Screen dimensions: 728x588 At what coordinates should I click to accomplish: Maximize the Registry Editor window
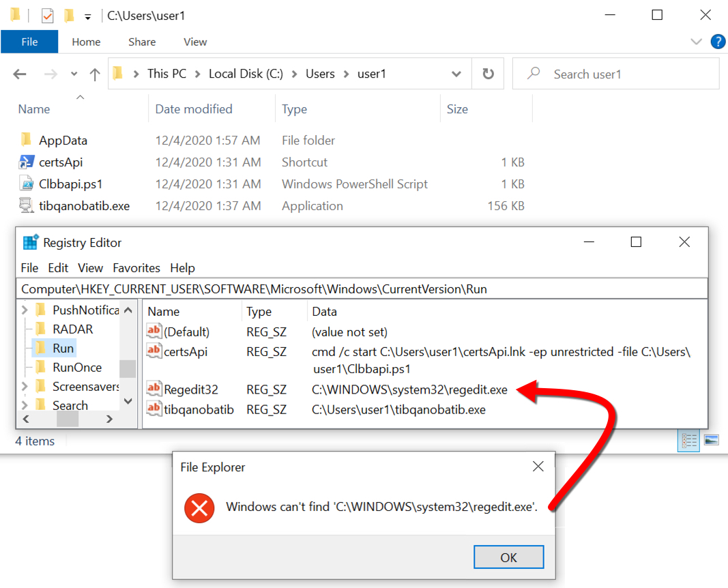coord(636,241)
